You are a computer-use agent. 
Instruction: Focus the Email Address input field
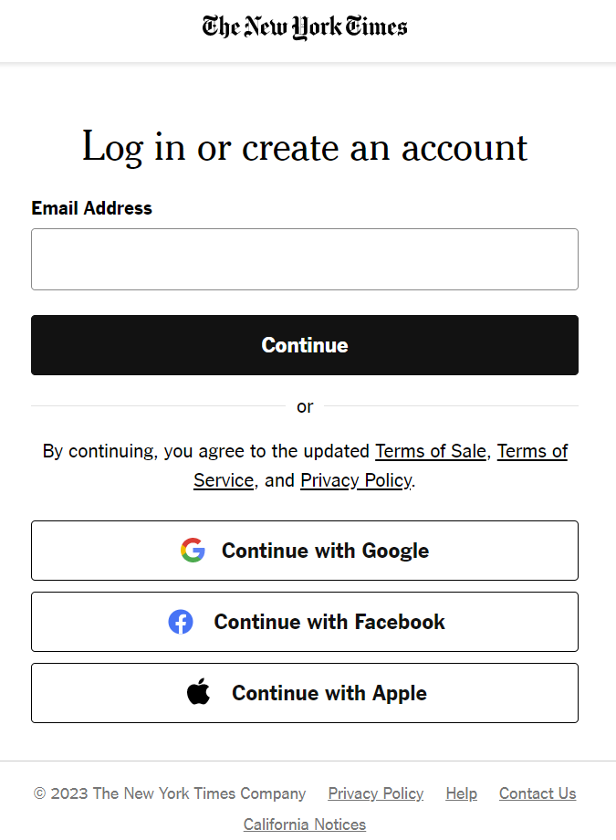pyautogui.click(x=305, y=259)
